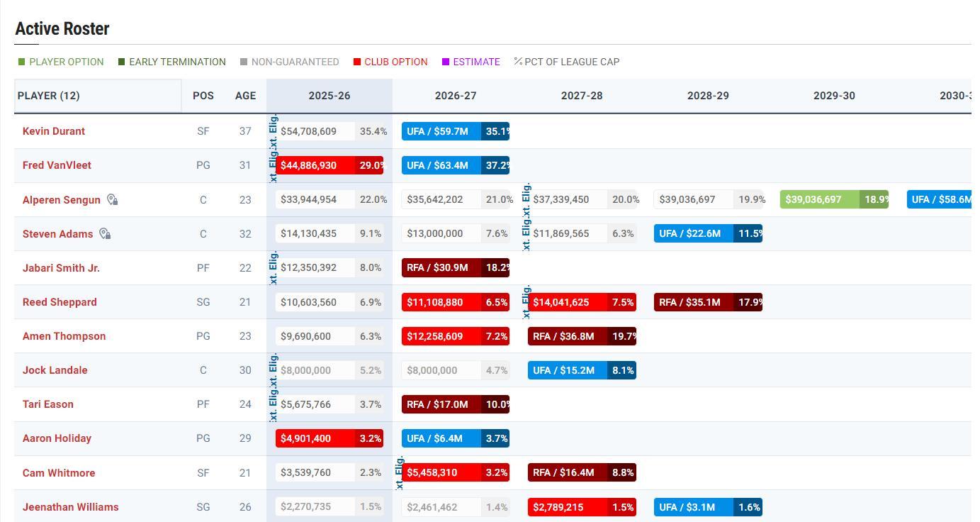Click the icon beside Steven Adams
The width and height of the screenshot is (980, 522).
105,234
